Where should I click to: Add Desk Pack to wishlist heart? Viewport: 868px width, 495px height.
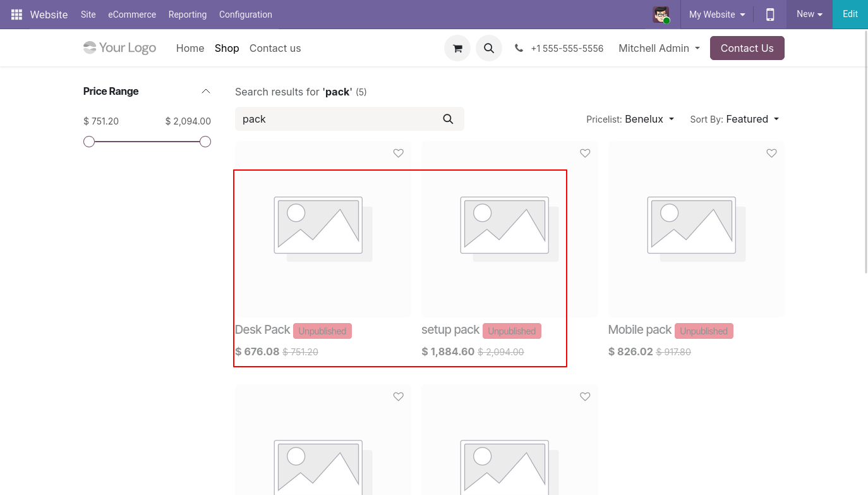tap(399, 153)
